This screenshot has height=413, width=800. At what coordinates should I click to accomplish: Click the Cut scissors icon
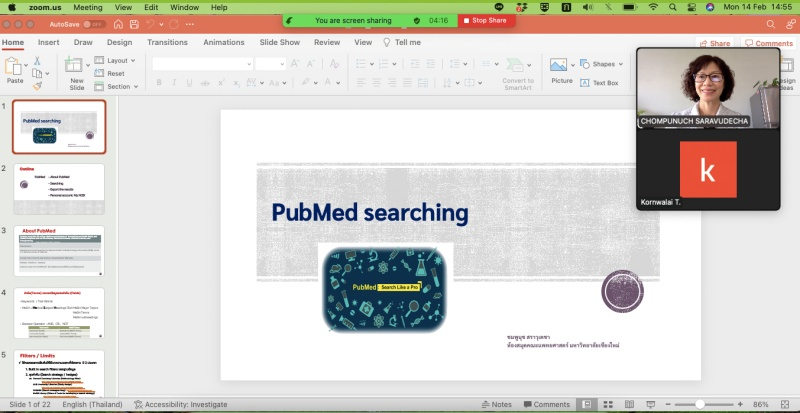[x=37, y=61]
